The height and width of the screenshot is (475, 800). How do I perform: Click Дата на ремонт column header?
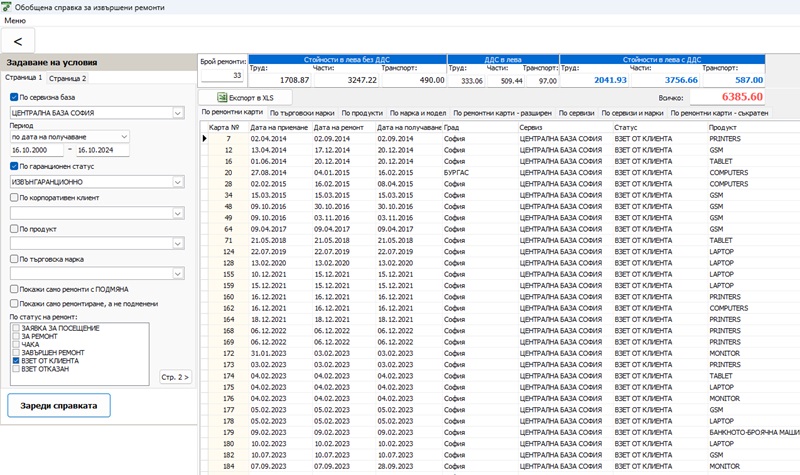[343, 127]
